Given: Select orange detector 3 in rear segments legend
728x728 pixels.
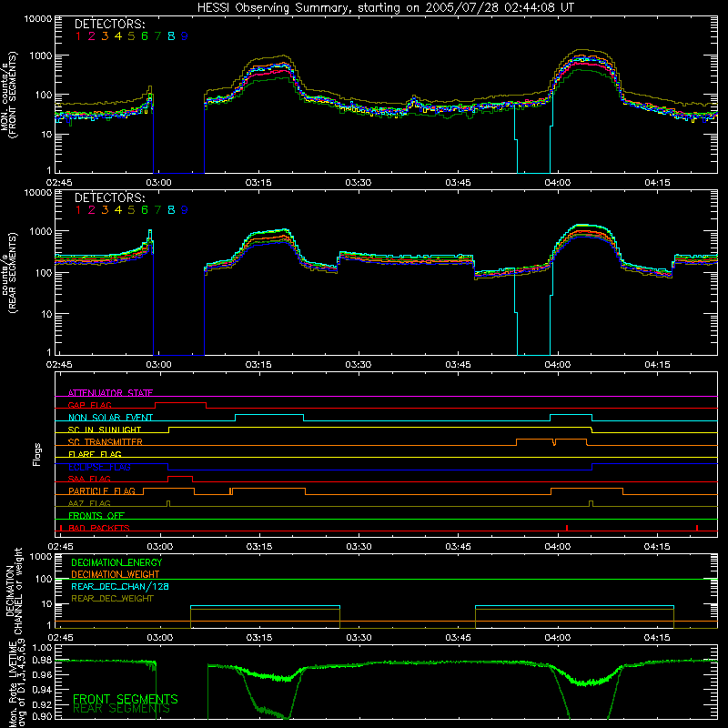Looking at the screenshot, I should coord(105,210).
